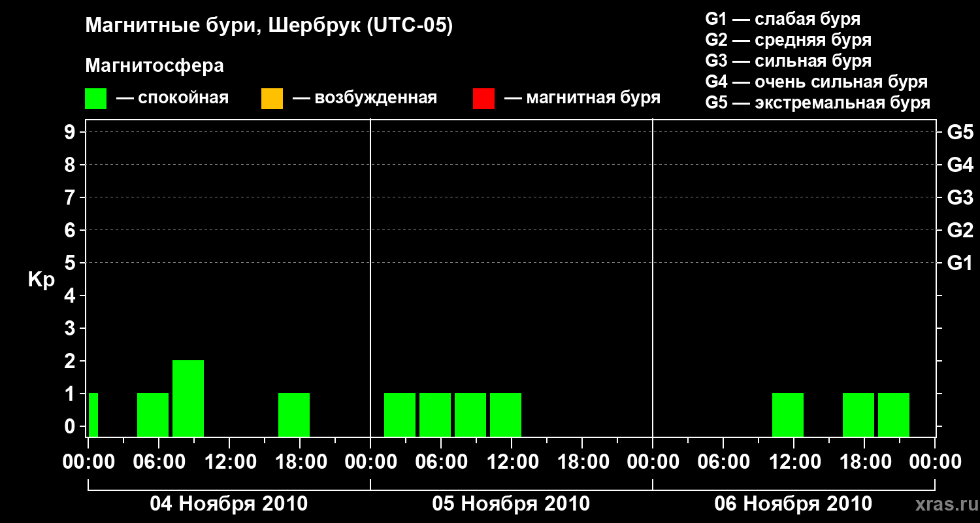The height and width of the screenshot is (523, 980).
Task: Click the first green bar of 05 November
Action: [400, 414]
